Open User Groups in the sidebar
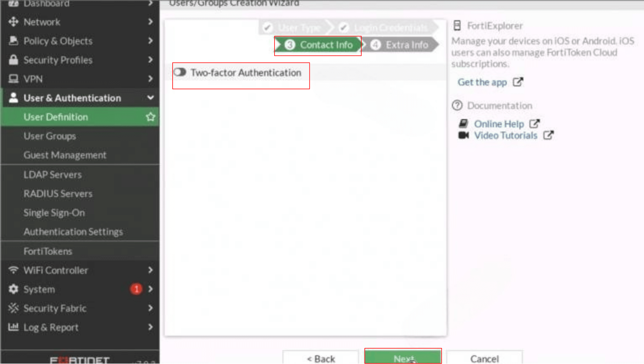The height and width of the screenshot is (364, 644). click(x=50, y=136)
